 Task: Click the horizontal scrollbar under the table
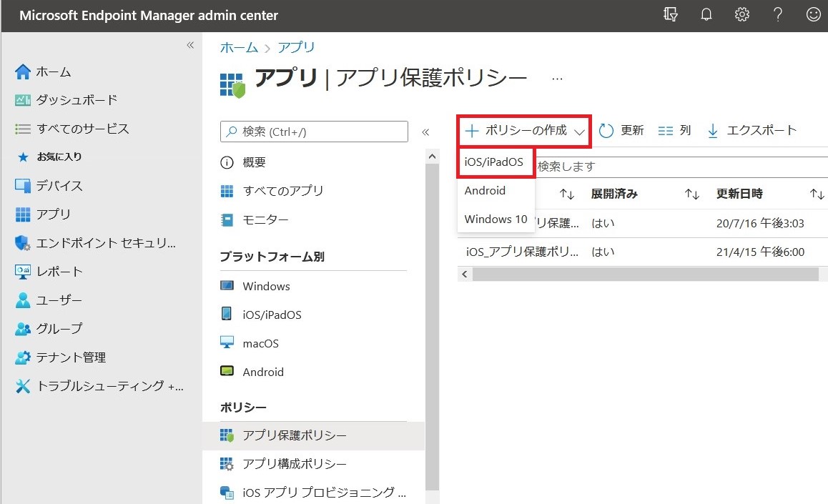644,275
